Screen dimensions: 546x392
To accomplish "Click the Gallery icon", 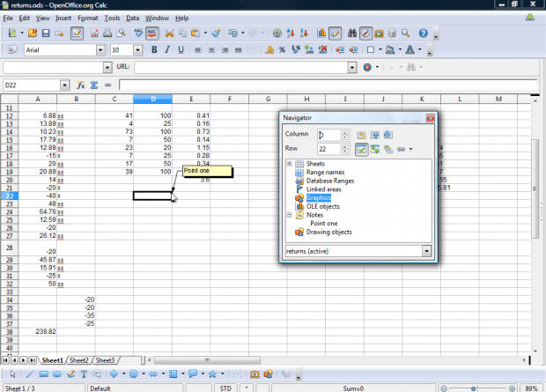I will [379, 33].
